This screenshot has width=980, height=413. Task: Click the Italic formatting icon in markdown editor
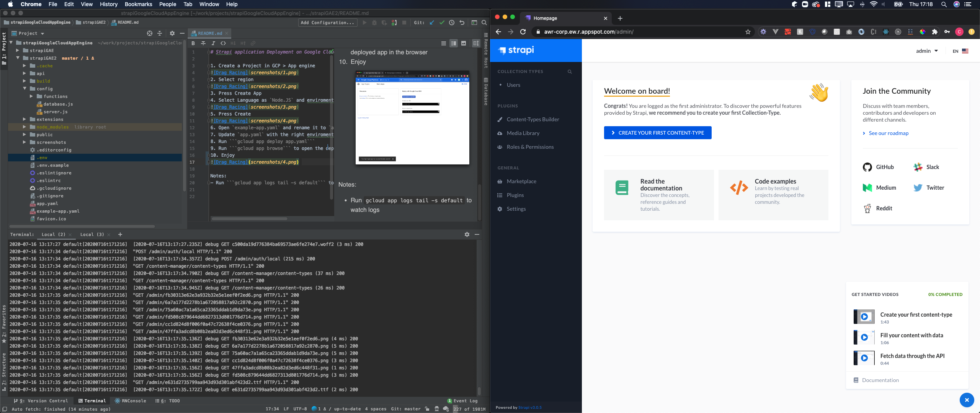tap(213, 43)
